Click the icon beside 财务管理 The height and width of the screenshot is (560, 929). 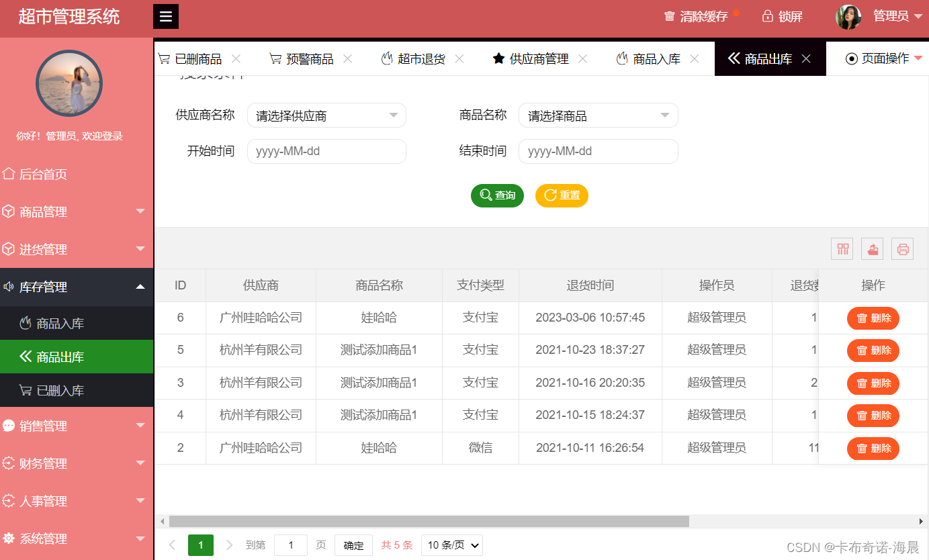9,463
